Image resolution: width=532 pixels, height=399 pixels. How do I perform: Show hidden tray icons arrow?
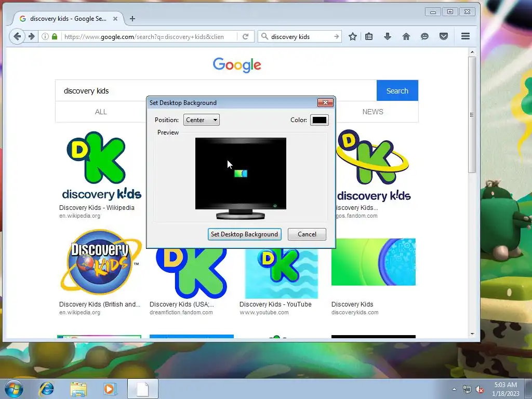[454, 389]
